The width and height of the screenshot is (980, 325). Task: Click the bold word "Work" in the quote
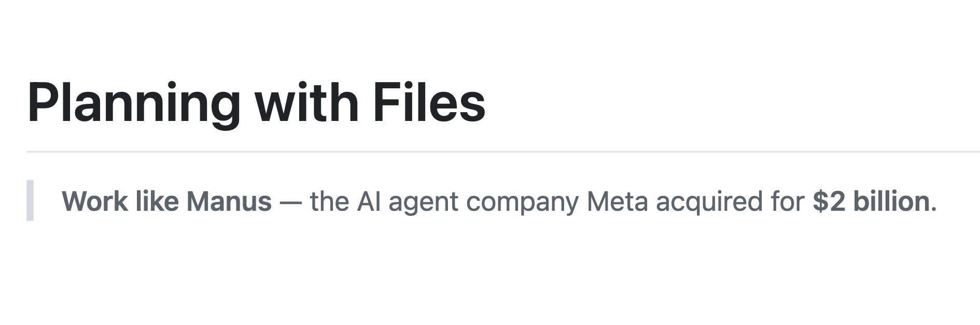click(94, 201)
